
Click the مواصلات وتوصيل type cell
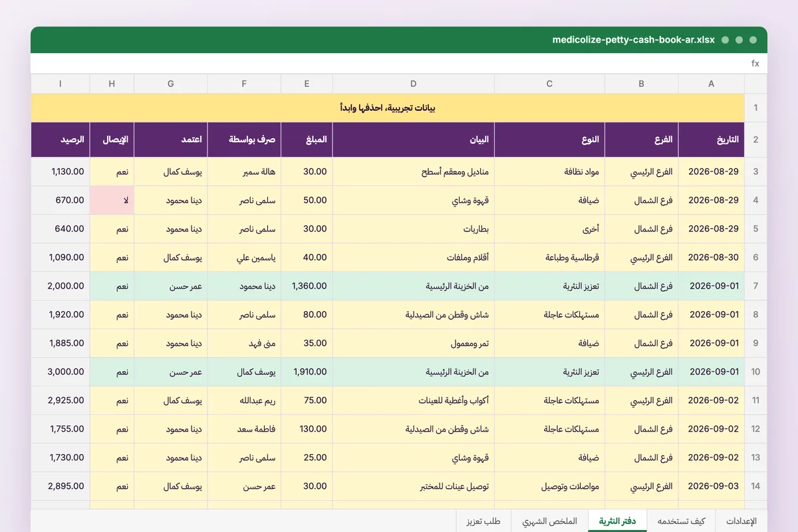[x=550, y=486]
